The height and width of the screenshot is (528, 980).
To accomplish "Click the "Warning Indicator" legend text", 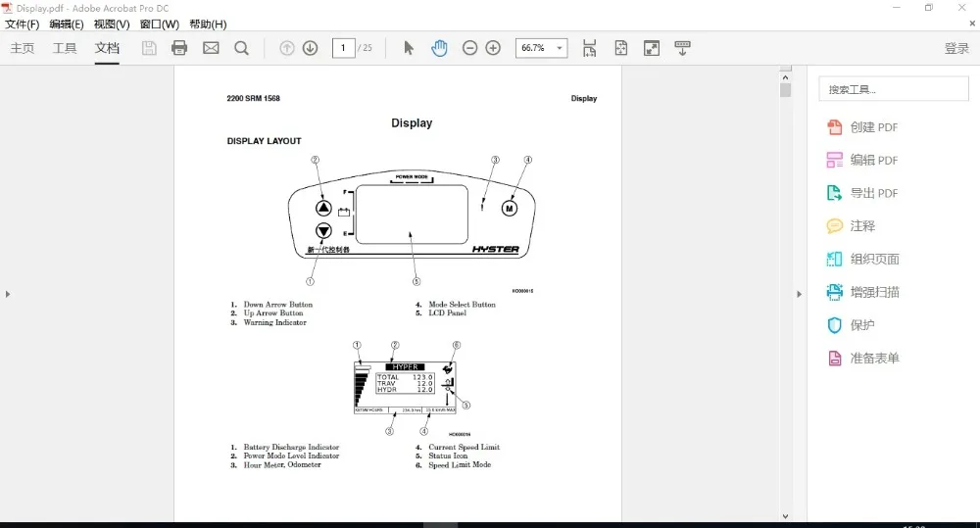I will tap(275, 322).
